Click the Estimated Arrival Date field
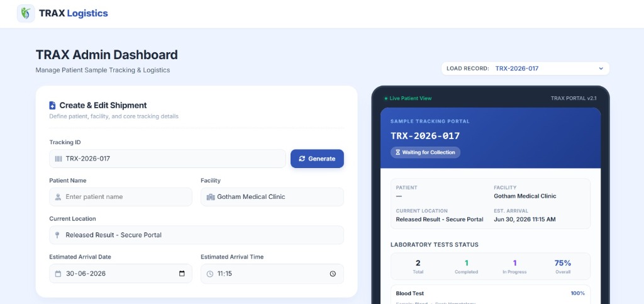Viewport: 644px width, 304px height. click(x=121, y=274)
